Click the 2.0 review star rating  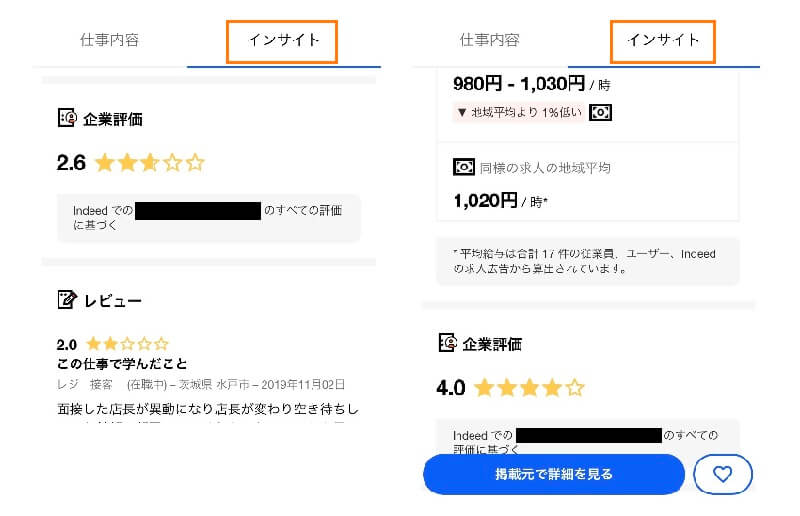coord(113,344)
